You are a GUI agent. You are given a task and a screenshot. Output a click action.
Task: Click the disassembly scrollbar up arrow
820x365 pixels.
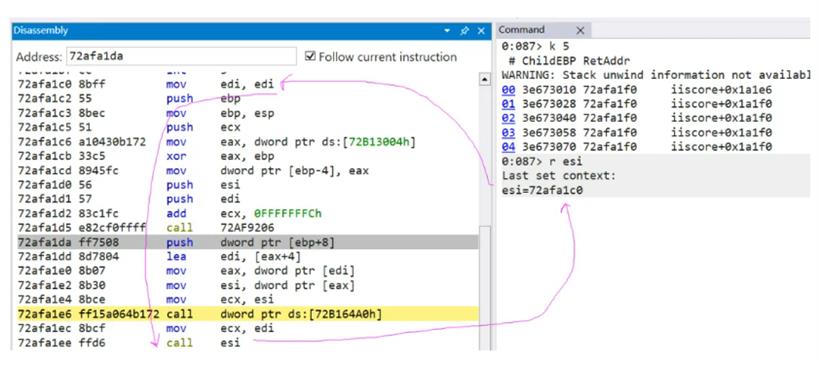pyautogui.click(x=485, y=79)
